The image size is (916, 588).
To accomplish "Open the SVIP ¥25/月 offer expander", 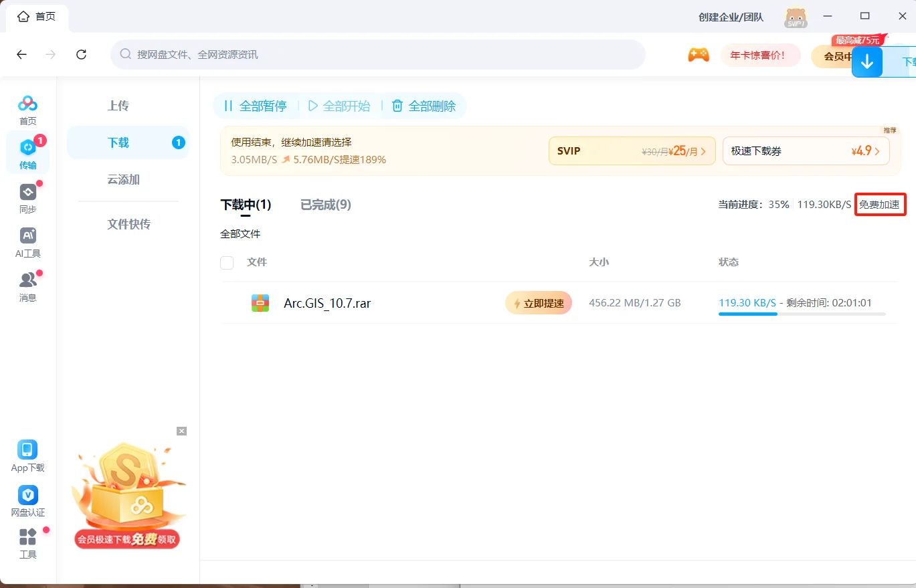I will pyautogui.click(x=632, y=151).
